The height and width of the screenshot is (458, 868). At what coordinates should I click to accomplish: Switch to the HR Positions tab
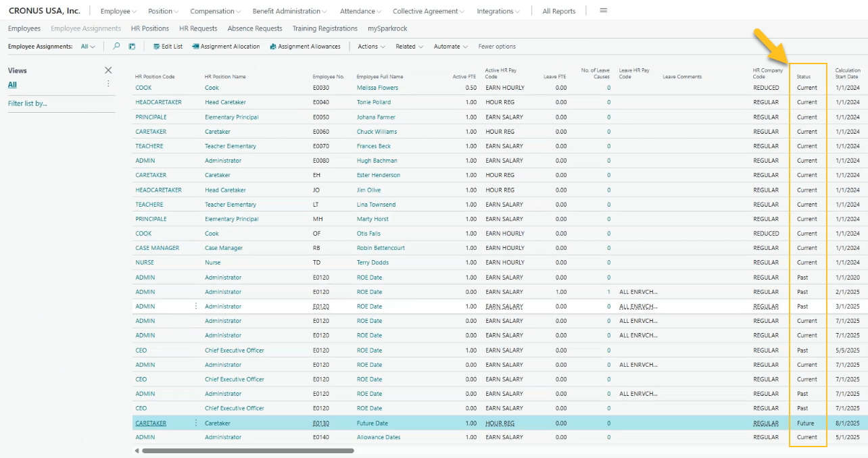point(150,28)
